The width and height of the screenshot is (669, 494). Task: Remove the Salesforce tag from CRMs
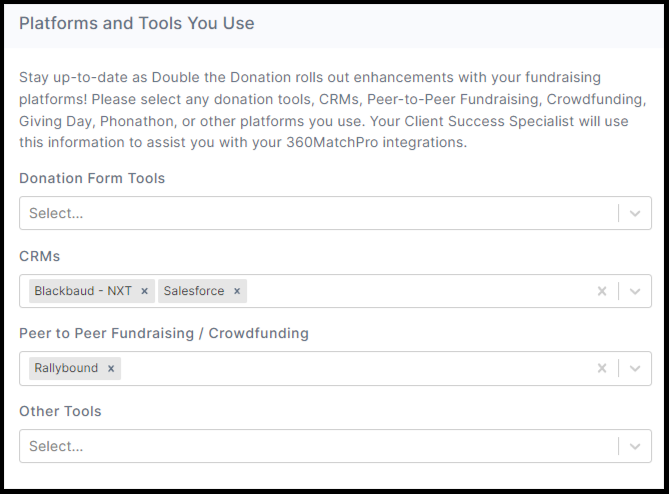(237, 291)
